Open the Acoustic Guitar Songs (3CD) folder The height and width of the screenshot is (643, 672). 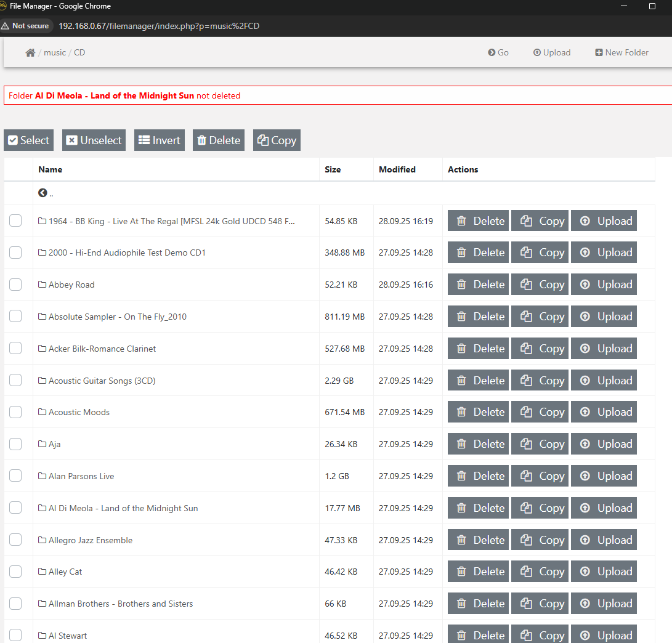(102, 381)
